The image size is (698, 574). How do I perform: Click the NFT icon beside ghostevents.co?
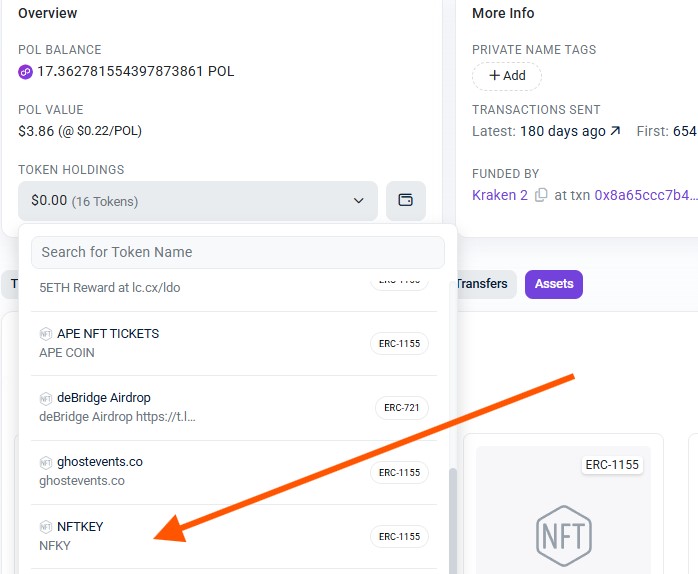point(46,462)
